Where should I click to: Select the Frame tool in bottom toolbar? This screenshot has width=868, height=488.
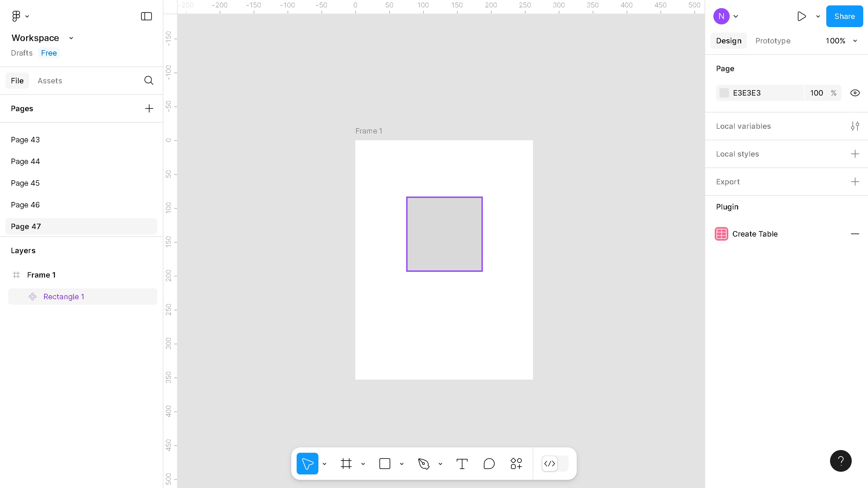pyautogui.click(x=346, y=464)
